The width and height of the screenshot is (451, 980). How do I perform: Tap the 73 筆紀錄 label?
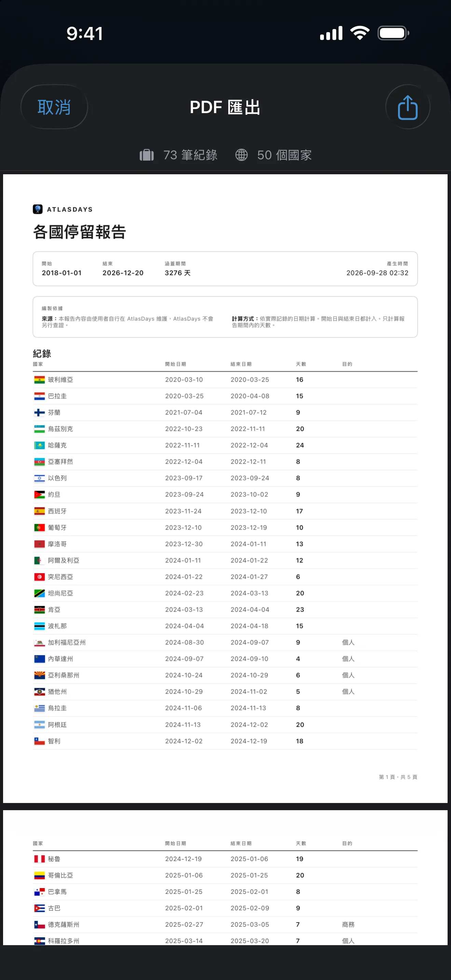(x=190, y=155)
